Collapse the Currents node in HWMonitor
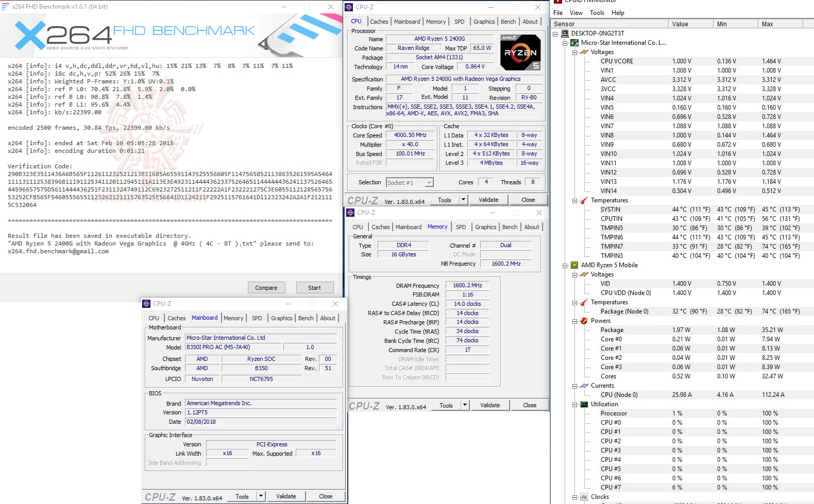Viewport: 814px width, 504px height. click(574, 386)
